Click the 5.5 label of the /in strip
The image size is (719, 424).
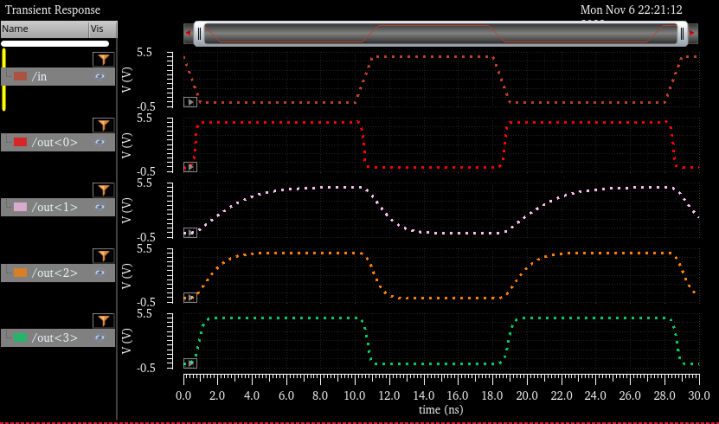point(144,53)
